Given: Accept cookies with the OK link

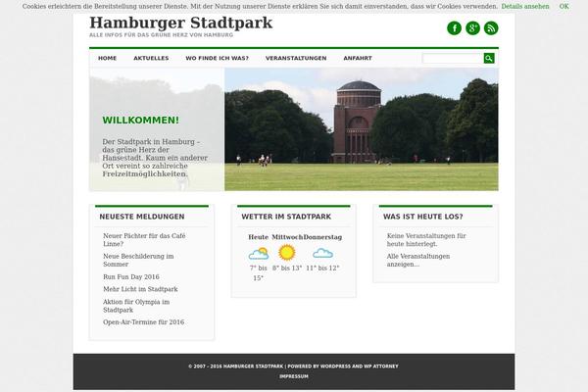Looking at the screenshot, I should point(564,7).
